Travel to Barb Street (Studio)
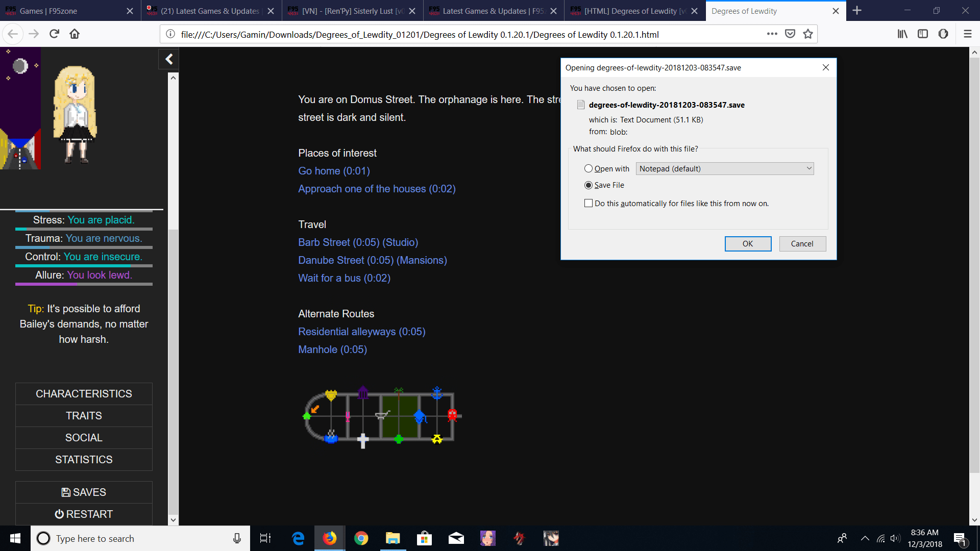 [358, 242]
